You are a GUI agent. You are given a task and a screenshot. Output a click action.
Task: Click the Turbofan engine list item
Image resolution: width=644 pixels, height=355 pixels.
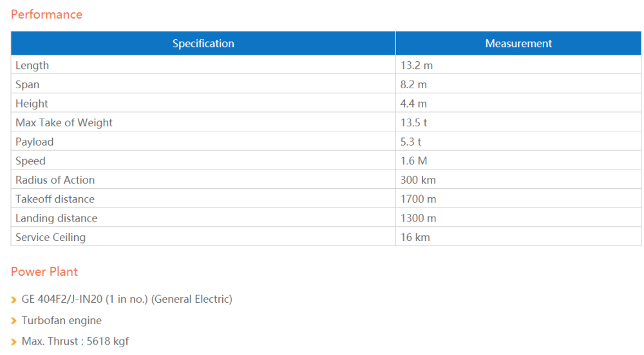tap(62, 320)
